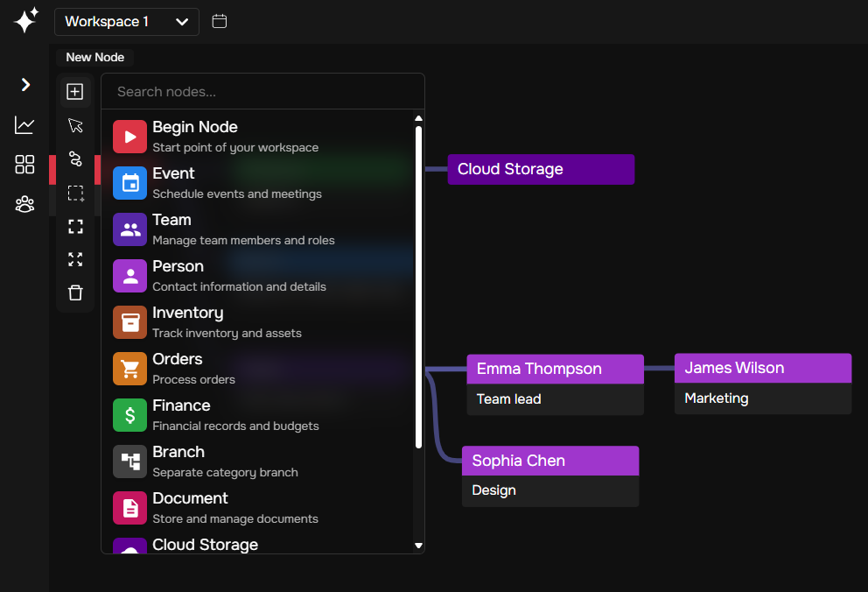Click the trash delete icon
This screenshot has width=868, height=592.
(75, 293)
